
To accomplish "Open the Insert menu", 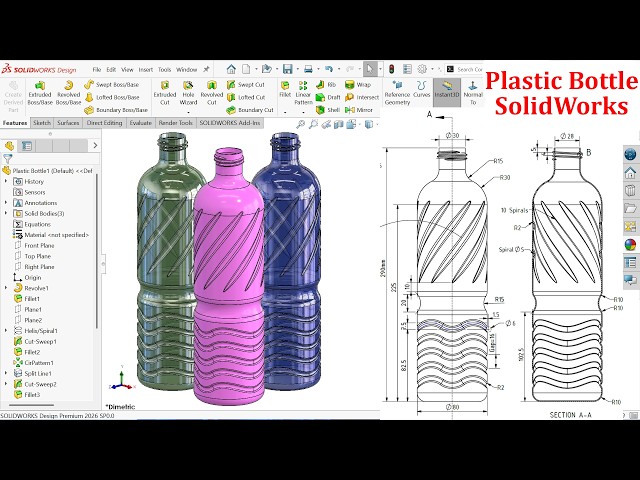I will 146,70.
